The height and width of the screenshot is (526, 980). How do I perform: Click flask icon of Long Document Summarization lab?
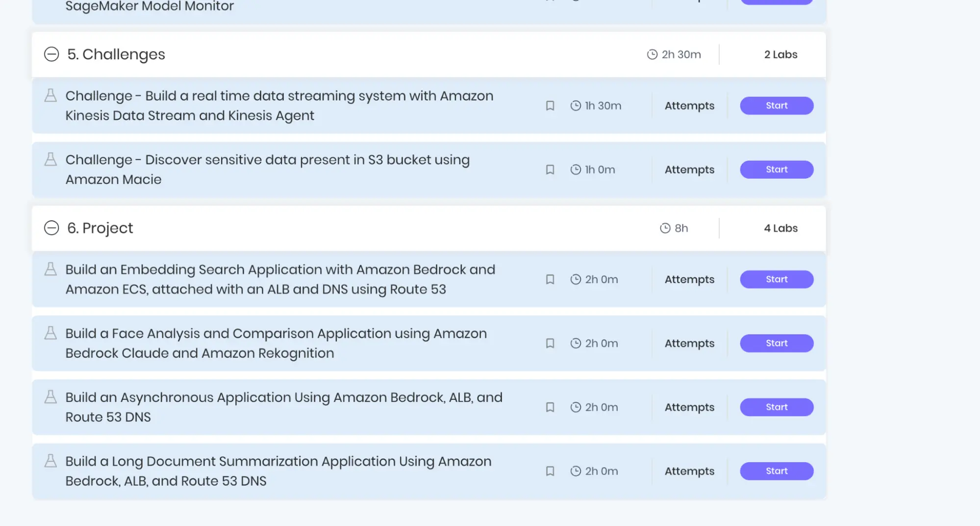(x=50, y=461)
